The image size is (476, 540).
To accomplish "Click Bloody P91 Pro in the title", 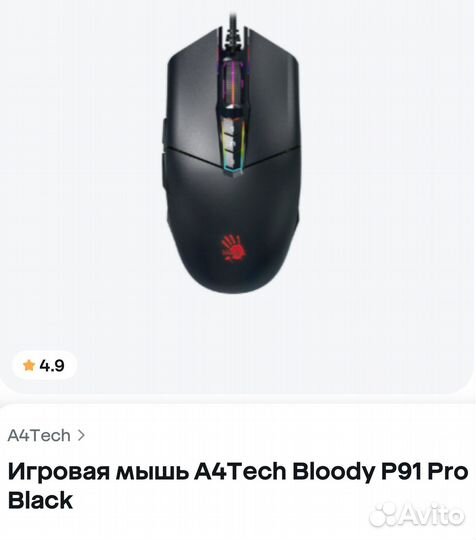I will pos(380,473).
